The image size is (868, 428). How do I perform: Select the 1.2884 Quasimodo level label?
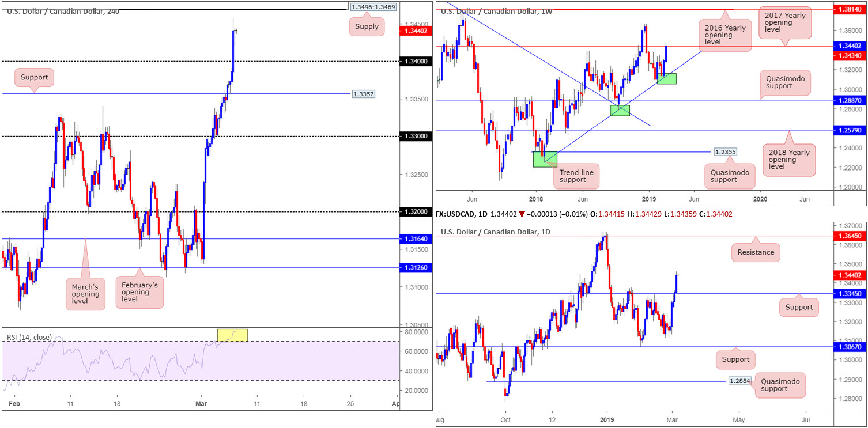(739, 381)
